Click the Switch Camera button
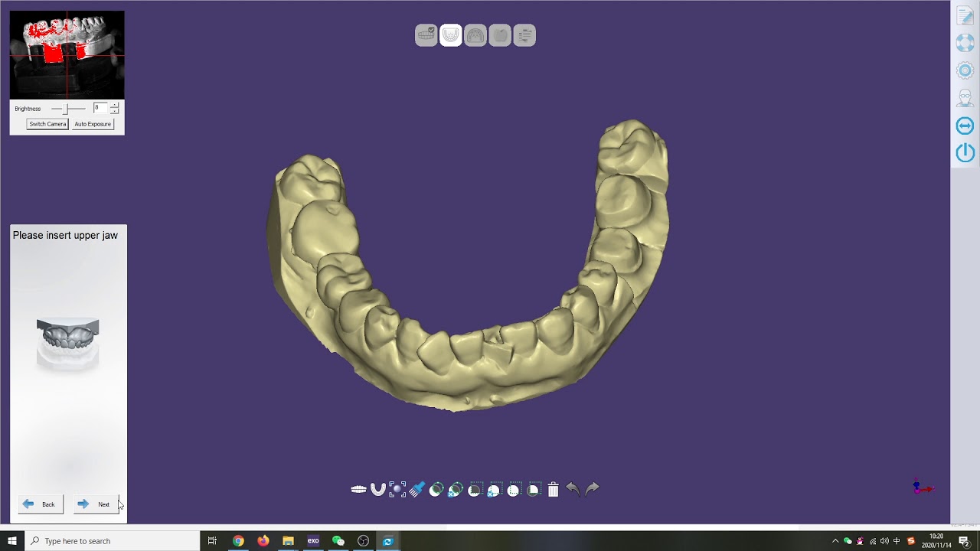The image size is (980, 551). click(x=47, y=124)
